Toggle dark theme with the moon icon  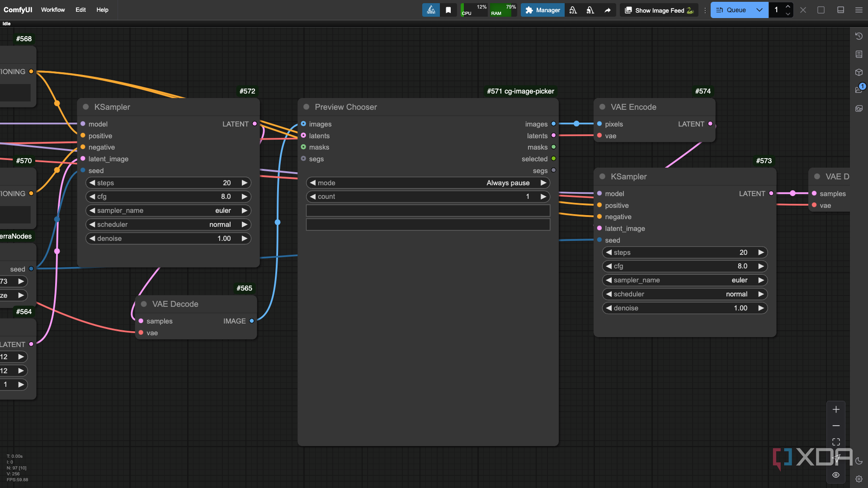[x=859, y=461]
